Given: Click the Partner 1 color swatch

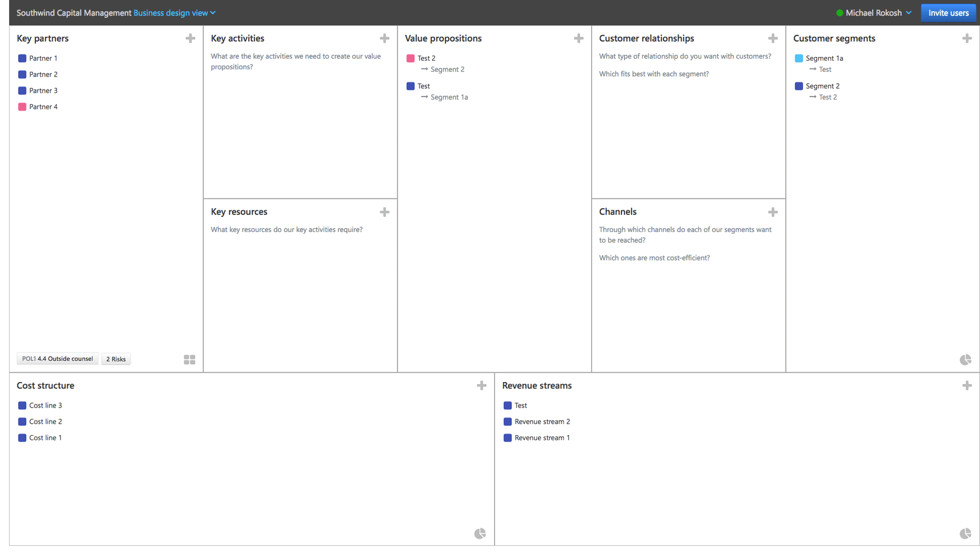Looking at the screenshot, I should [22, 58].
